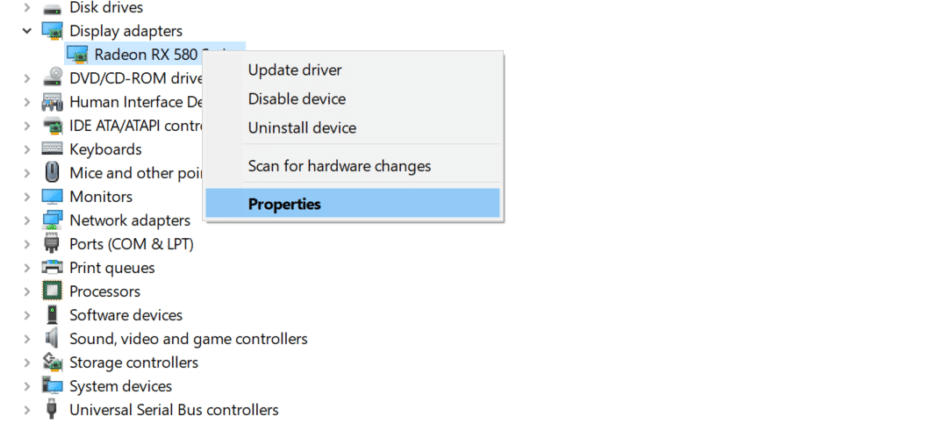This screenshot has height=442, width=930.
Task: Select the Mice and other pointing devices item
Action: point(136,173)
